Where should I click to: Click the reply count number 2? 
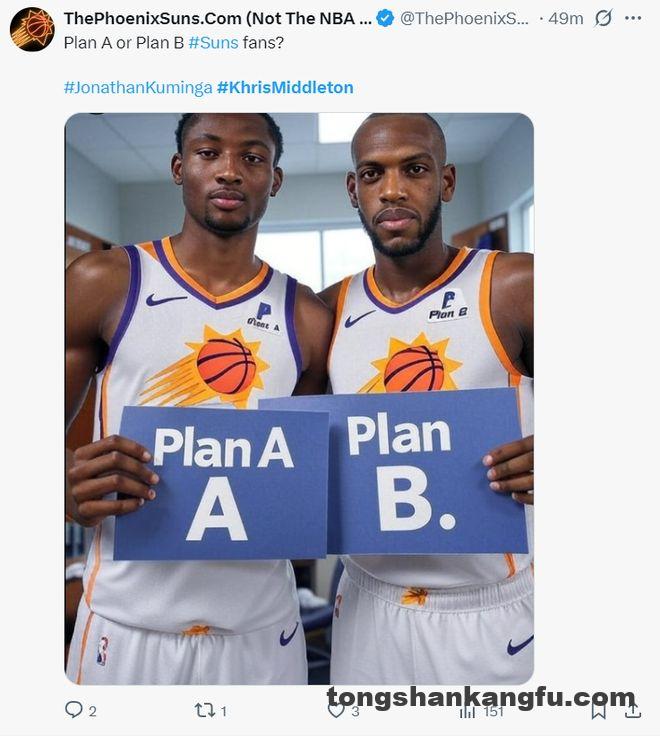[92, 712]
